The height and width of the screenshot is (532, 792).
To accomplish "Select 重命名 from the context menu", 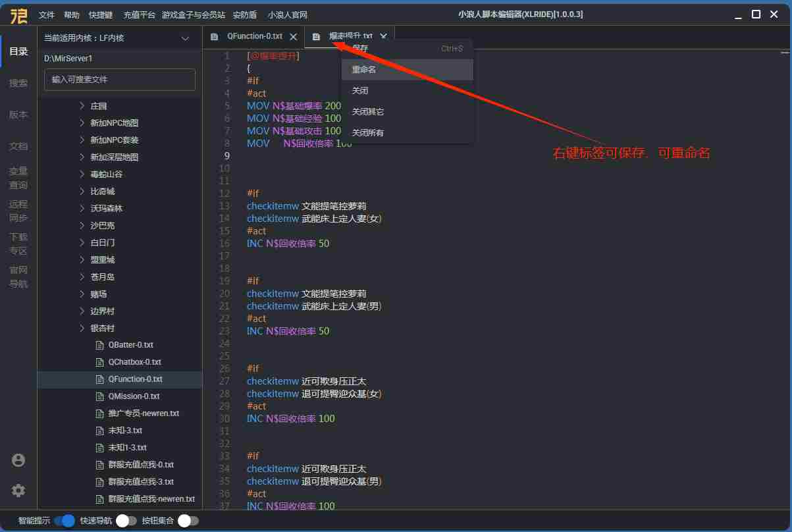I will (x=364, y=70).
